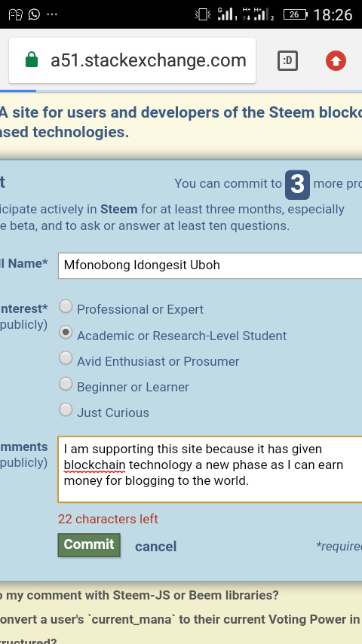
Task: Focus the Full Name input field
Action: pos(210,265)
